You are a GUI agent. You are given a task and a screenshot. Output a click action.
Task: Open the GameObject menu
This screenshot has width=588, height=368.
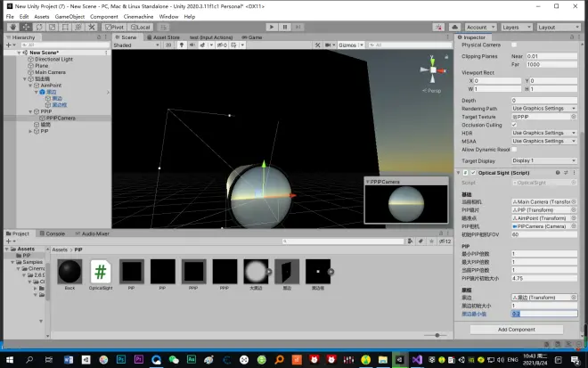click(70, 16)
